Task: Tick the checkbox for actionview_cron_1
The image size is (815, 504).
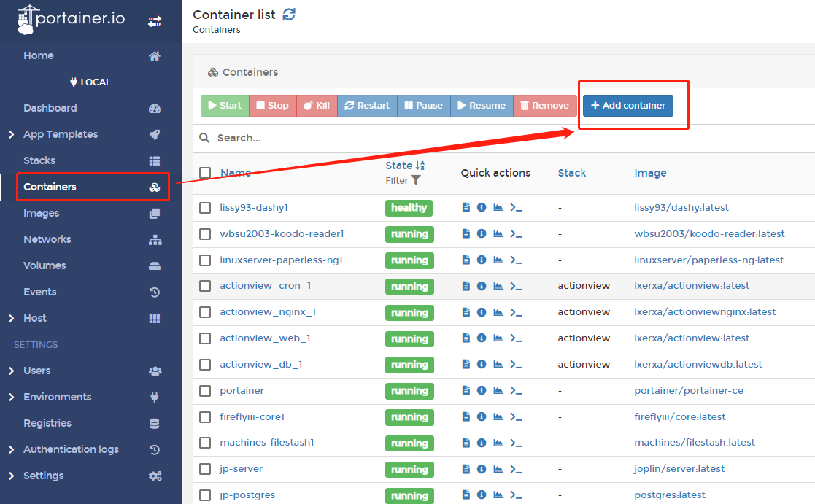Action: coord(205,286)
